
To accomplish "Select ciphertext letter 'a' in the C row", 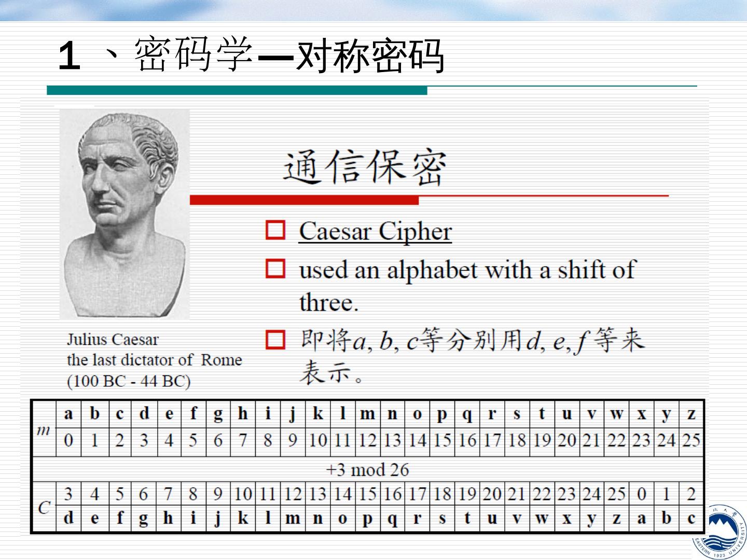I will tap(641, 518).
